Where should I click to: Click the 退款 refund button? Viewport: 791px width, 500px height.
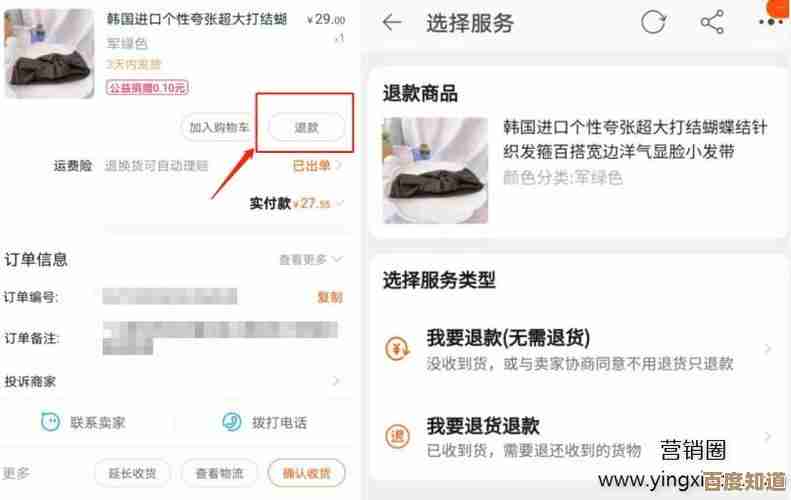pyautogui.click(x=306, y=128)
